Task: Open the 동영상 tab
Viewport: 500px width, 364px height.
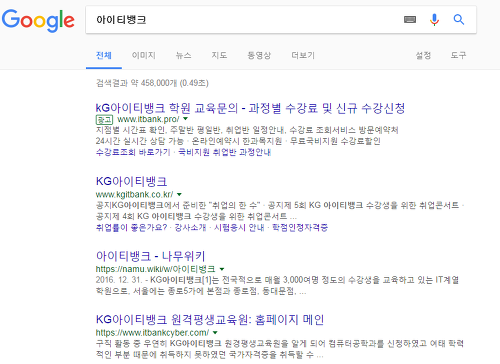Action: point(259,55)
